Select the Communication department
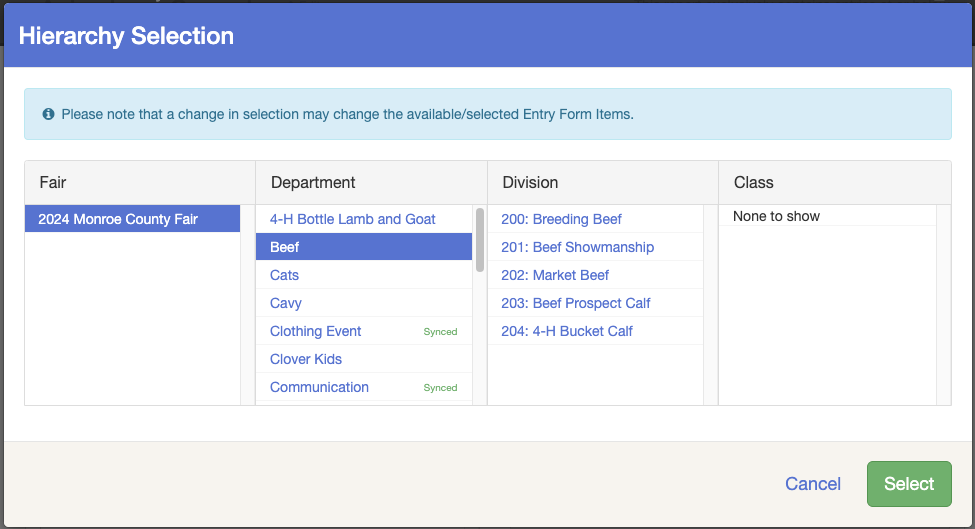 [x=364, y=387]
